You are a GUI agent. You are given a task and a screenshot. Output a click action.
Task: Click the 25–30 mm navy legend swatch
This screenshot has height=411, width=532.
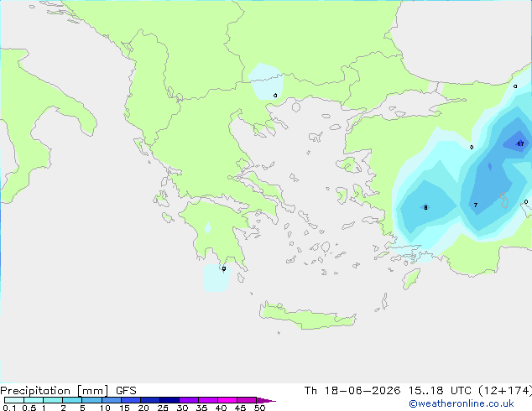pyautogui.click(x=169, y=400)
